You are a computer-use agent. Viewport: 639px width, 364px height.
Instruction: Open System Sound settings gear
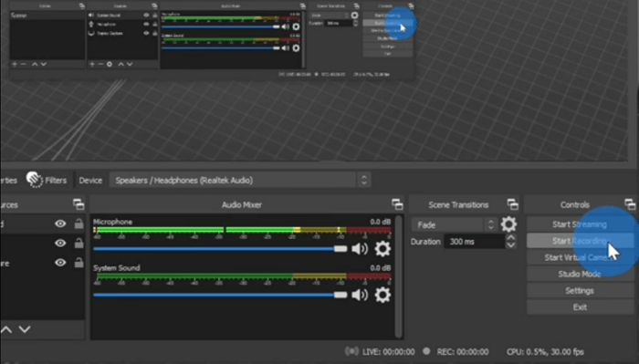coord(382,295)
